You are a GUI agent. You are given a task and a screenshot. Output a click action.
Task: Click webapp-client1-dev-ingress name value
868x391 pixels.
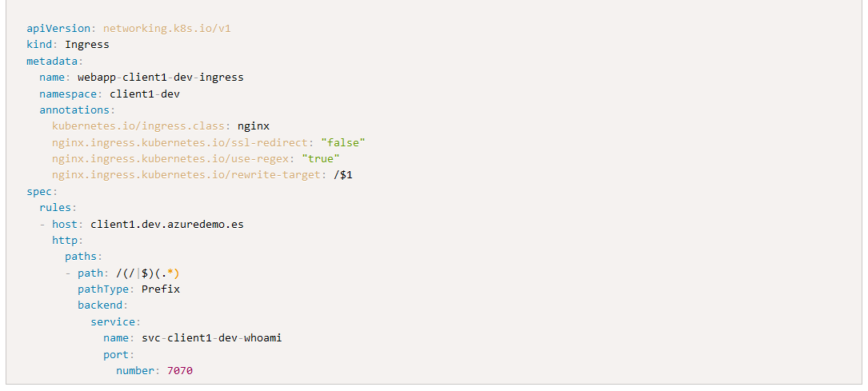[161, 78]
